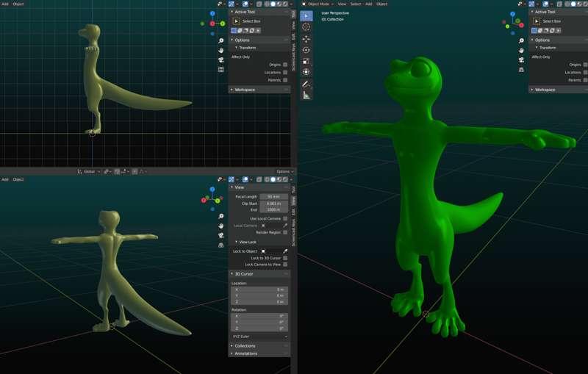Toggle overlays button in top-left viewport header
Screen dimensions: 588x374
coord(245,4)
